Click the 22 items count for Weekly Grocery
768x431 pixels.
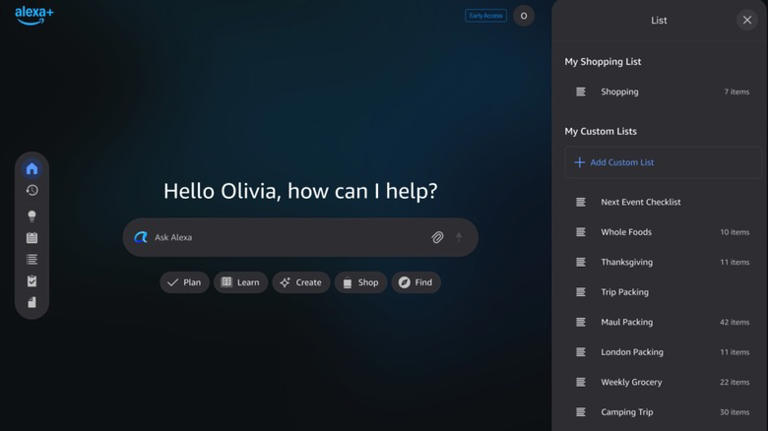click(735, 382)
